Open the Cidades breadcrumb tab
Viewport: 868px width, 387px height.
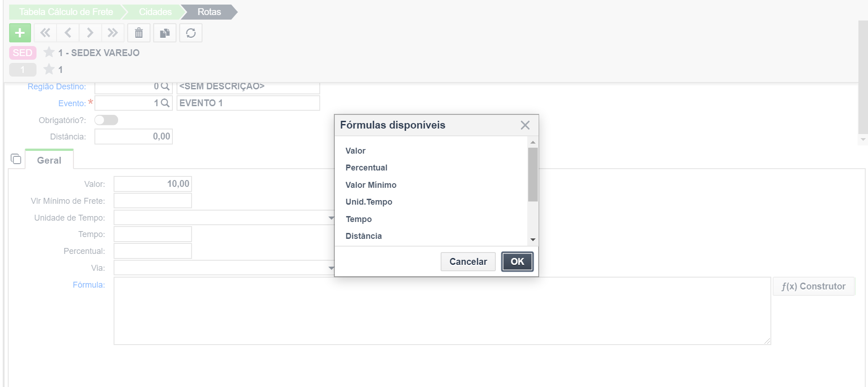(x=155, y=12)
